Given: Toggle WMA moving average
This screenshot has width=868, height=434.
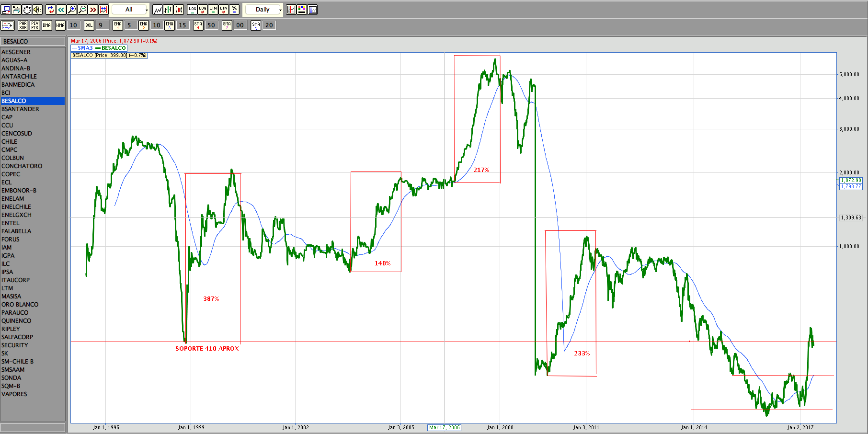Looking at the screenshot, I should pos(60,25).
